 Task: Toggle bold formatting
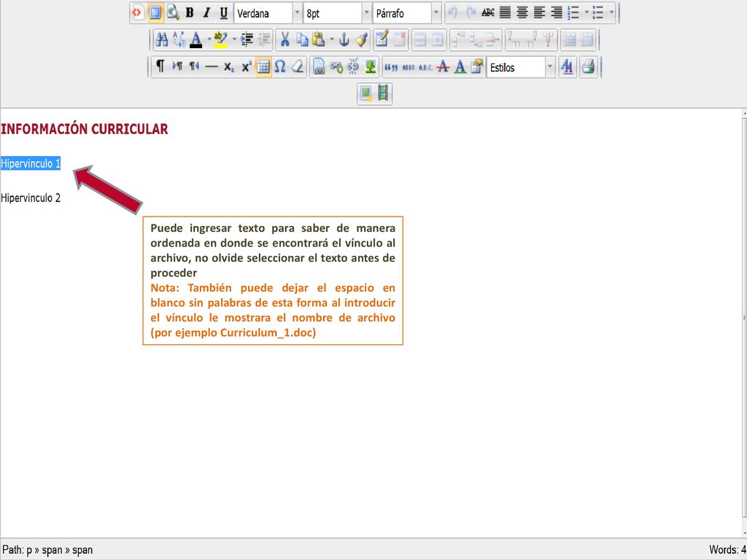189,13
